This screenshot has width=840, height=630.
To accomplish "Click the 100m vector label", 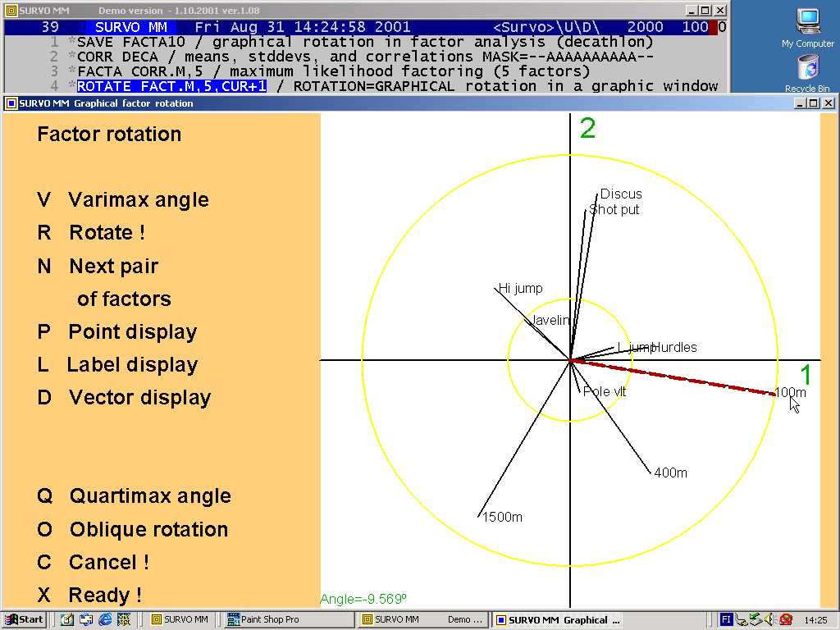I will pyautogui.click(x=790, y=392).
